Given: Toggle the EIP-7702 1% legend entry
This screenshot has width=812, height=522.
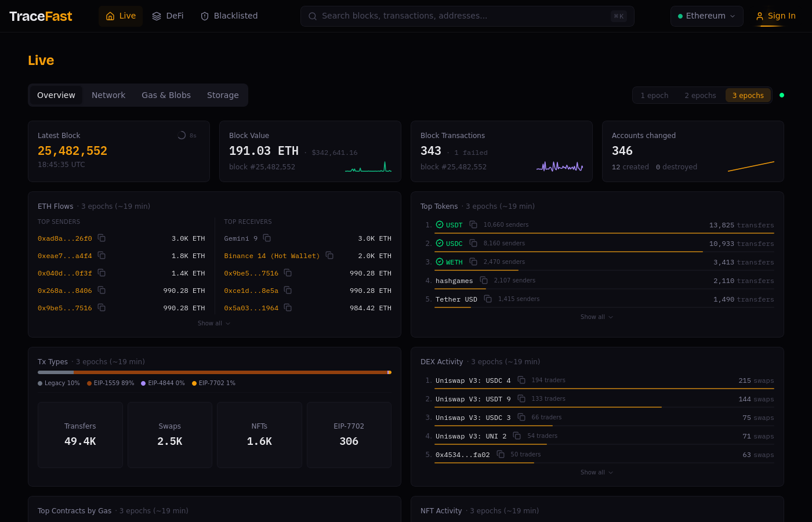Looking at the screenshot, I should tap(213, 383).
